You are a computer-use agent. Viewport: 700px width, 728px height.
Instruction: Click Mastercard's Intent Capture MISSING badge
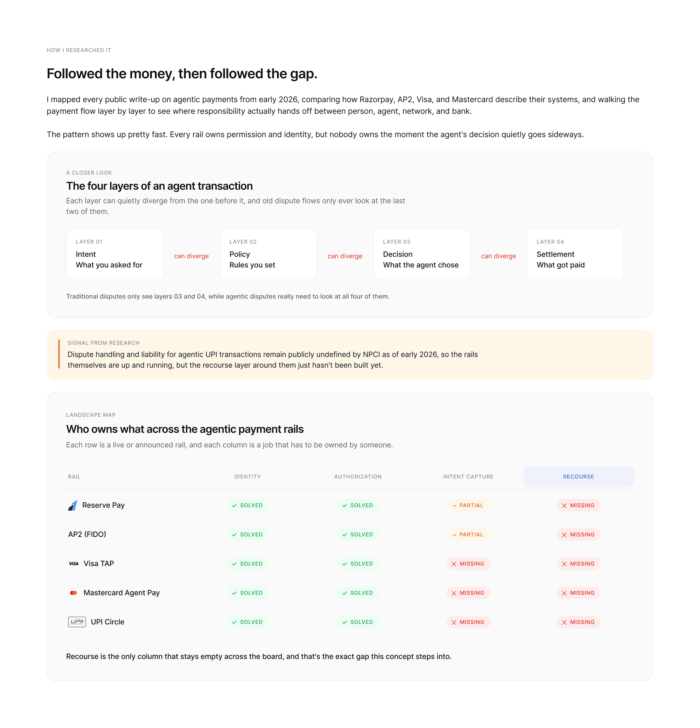(x=468, y=593)
